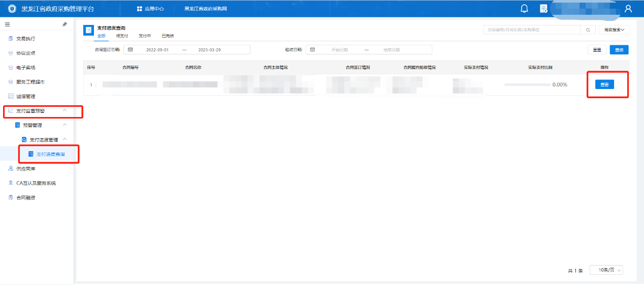644x291 pixels.
Task: Click the sidebar pin icon
Action: pyautogui.click(x=65, y=24)
